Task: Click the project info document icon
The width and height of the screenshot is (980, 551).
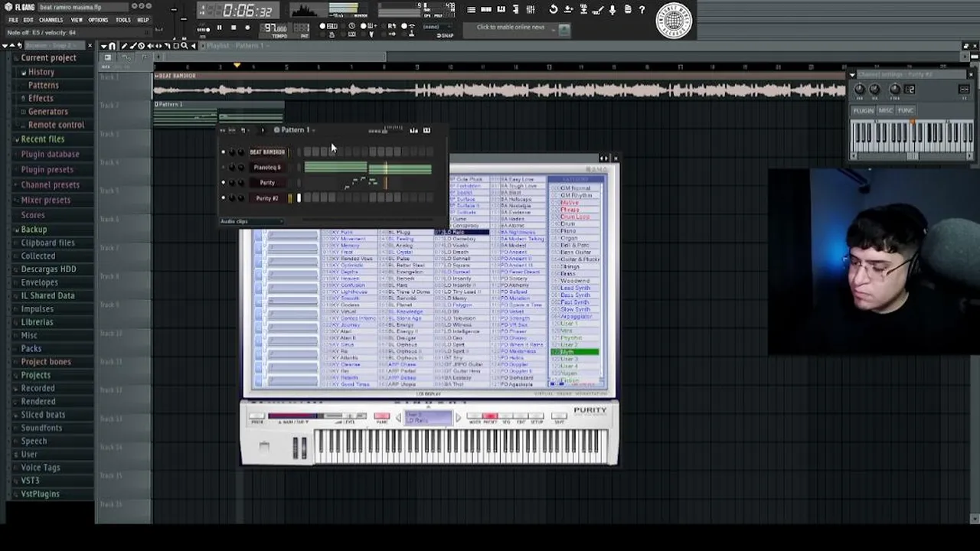Action: [x=628, y=10]
